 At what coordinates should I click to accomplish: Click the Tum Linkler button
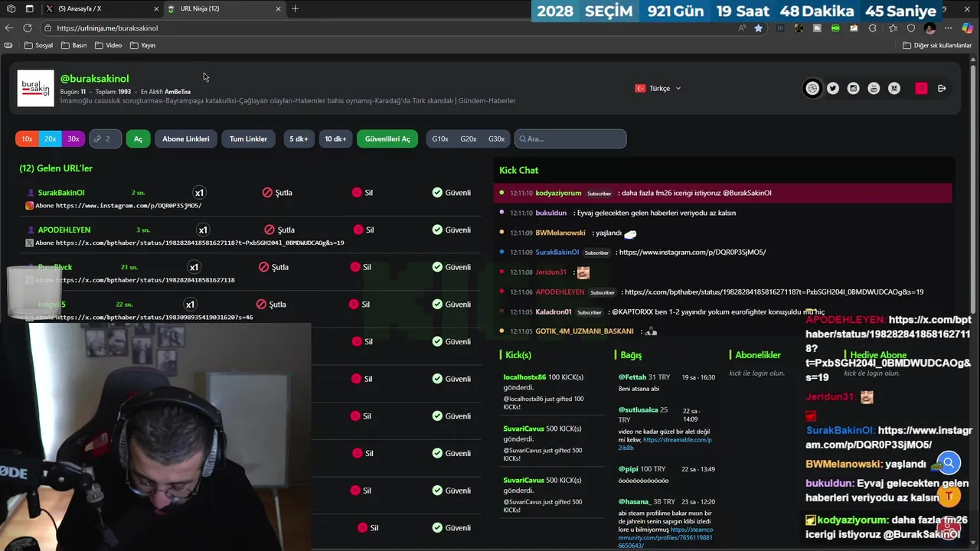coord(248,139)
